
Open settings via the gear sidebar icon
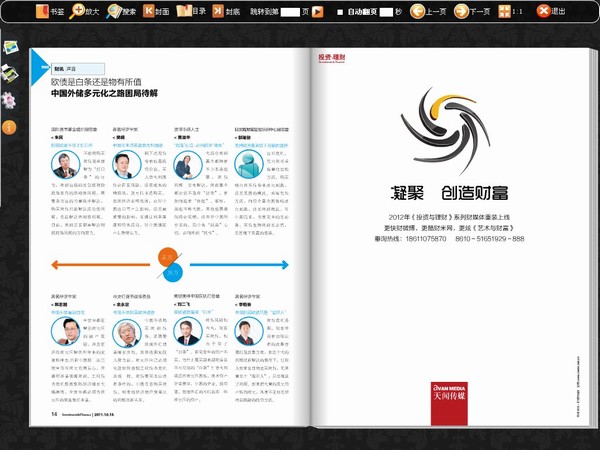[x=8, y=101]
